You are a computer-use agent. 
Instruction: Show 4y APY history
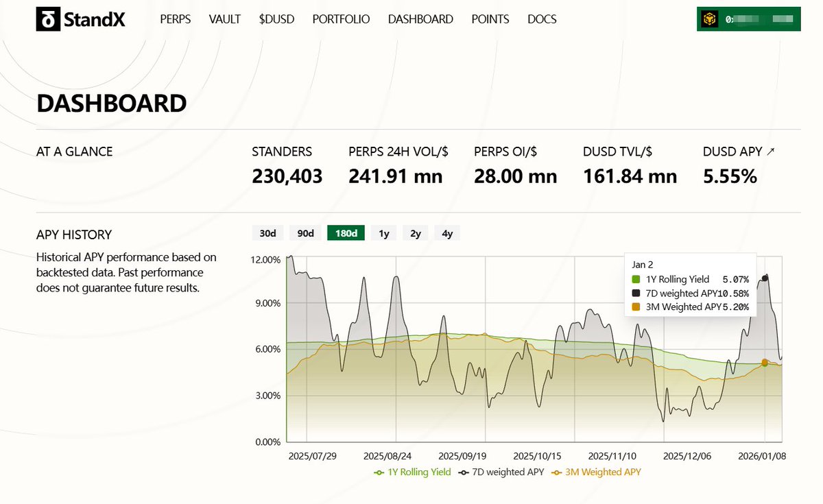coord(447,233)
